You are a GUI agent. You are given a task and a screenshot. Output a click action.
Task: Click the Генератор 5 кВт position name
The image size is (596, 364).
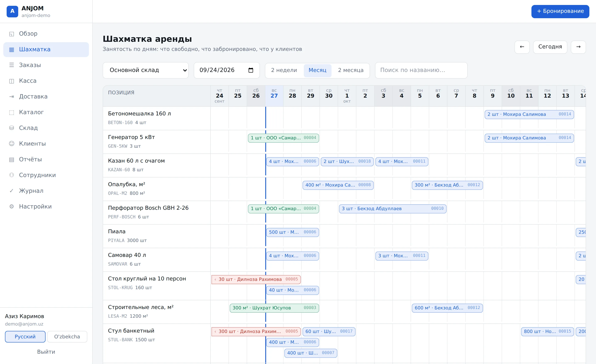[x=131, y=137]
